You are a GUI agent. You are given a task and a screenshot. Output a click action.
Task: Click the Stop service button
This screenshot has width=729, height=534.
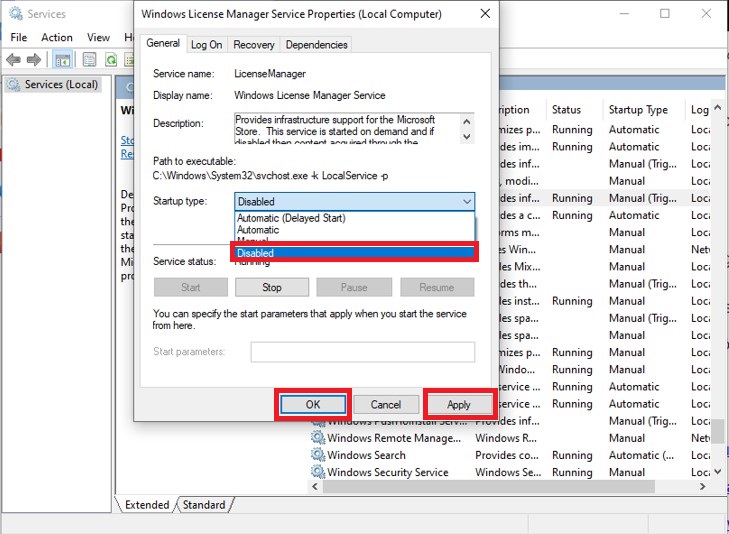[272, 287]
